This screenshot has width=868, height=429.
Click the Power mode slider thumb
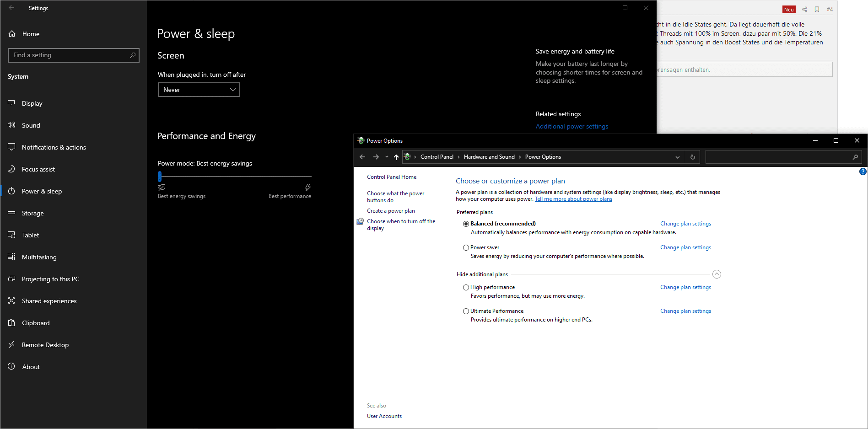[160, 177]
